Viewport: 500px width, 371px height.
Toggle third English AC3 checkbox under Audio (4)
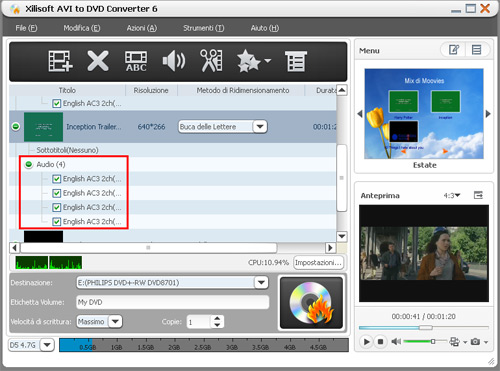(x=56, y=208)
